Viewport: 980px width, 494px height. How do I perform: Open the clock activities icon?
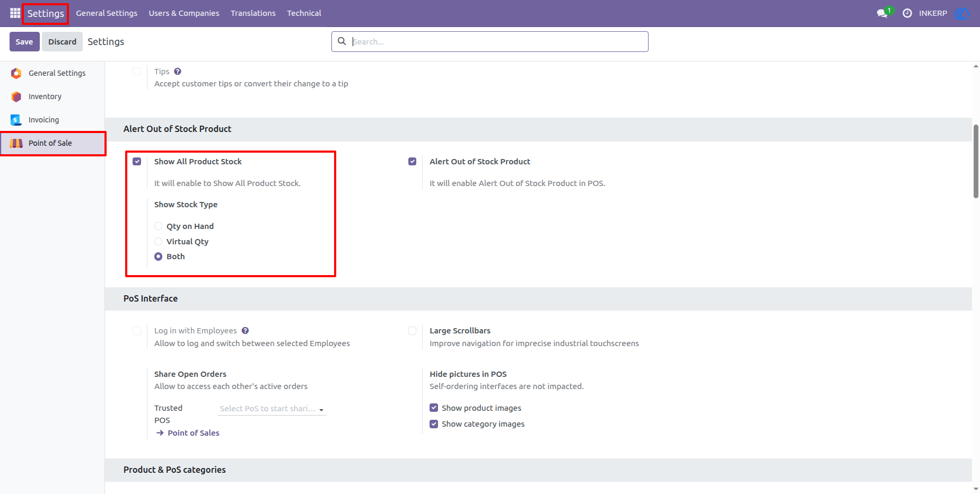point(907,13)
